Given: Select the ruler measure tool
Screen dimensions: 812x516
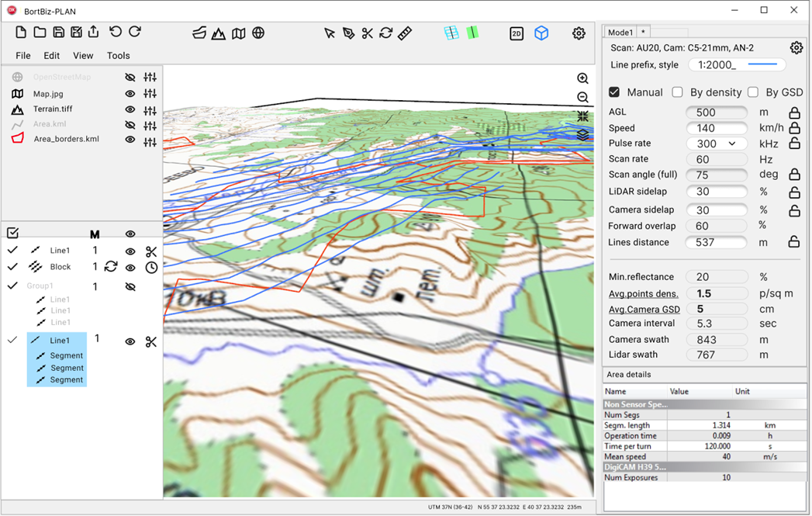Looking at the screenshot, I should 405,33.
